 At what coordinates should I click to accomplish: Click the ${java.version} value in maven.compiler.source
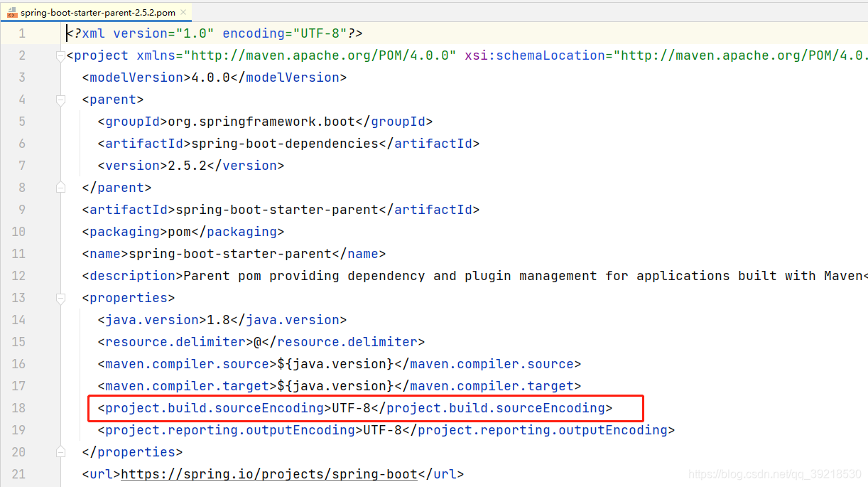[x=335, y=365]
